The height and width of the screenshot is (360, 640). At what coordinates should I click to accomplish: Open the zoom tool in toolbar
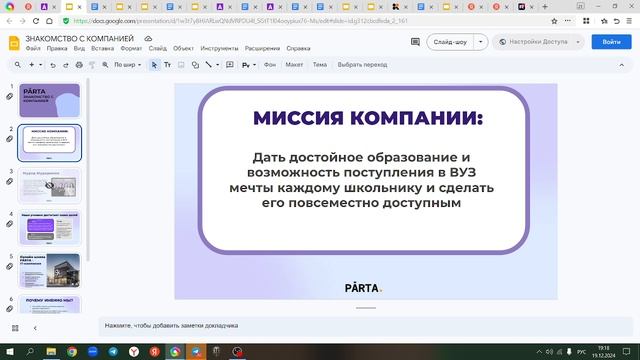click(x=105, y=65)
